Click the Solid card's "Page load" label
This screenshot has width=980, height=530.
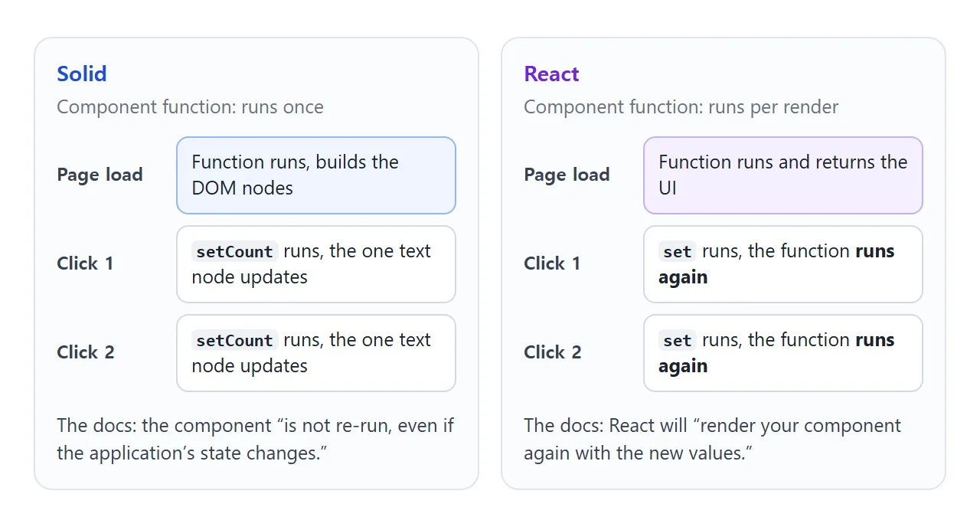[x=100, y=175]
